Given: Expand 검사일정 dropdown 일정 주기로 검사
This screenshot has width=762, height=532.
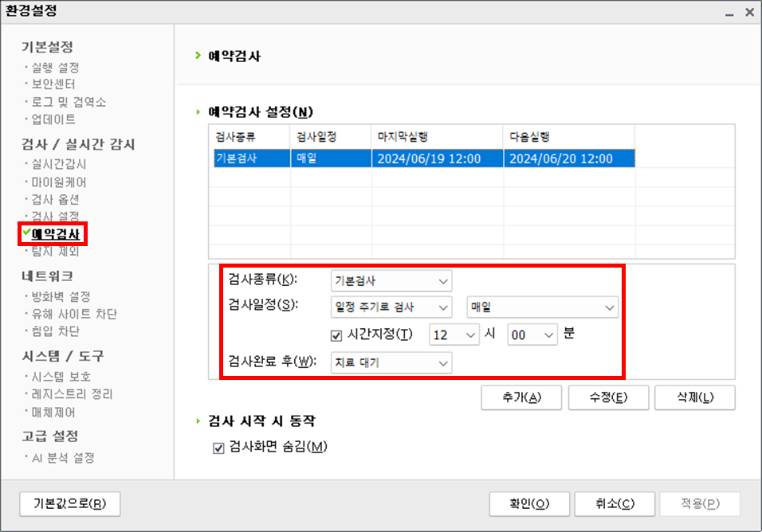Looking at the screenshot, I should (x=391, y=307).
